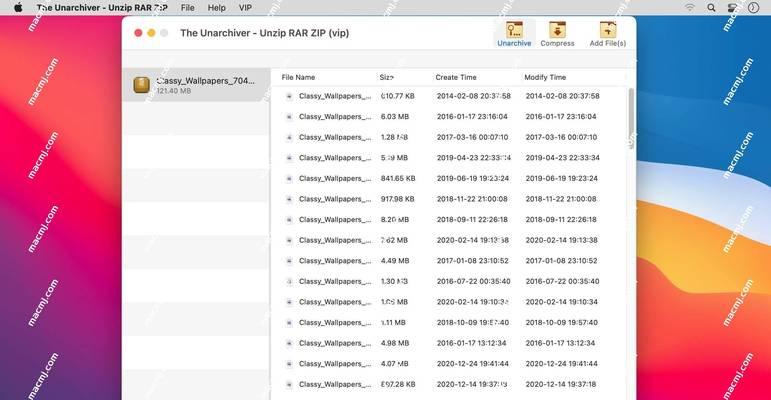Click file icon of the 4.98 MB row
This screenshot has width=771, height=400.
[289, 343]
